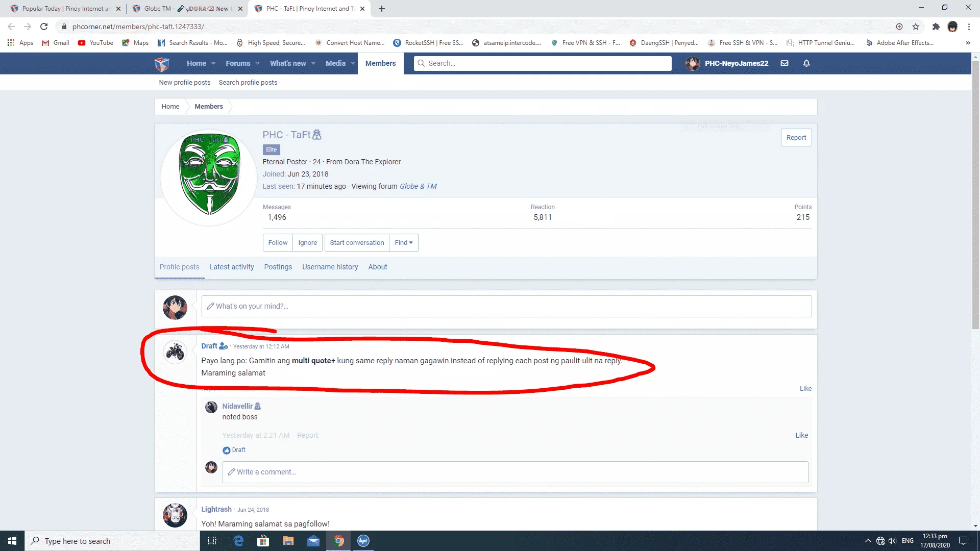This screenshot has height=551, width=980.
Task: Click the PHC-TaFt avatar image
Action: point(209,178)
